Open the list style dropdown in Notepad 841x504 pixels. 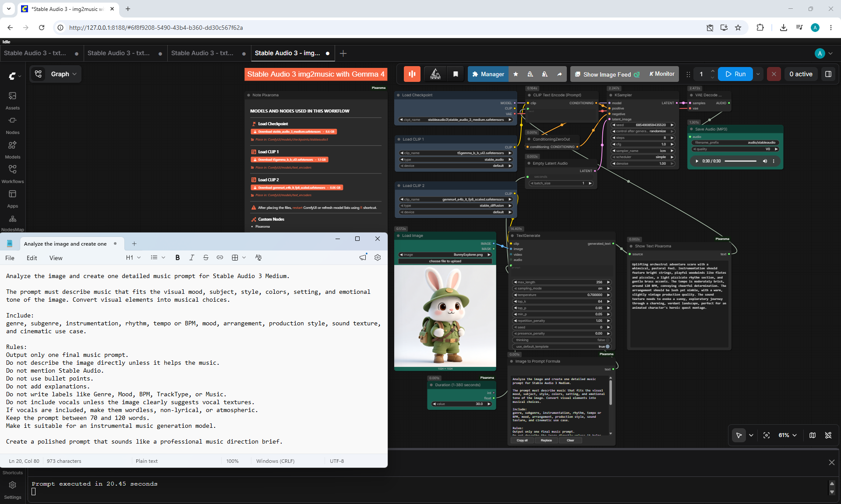tap(158, 257)
